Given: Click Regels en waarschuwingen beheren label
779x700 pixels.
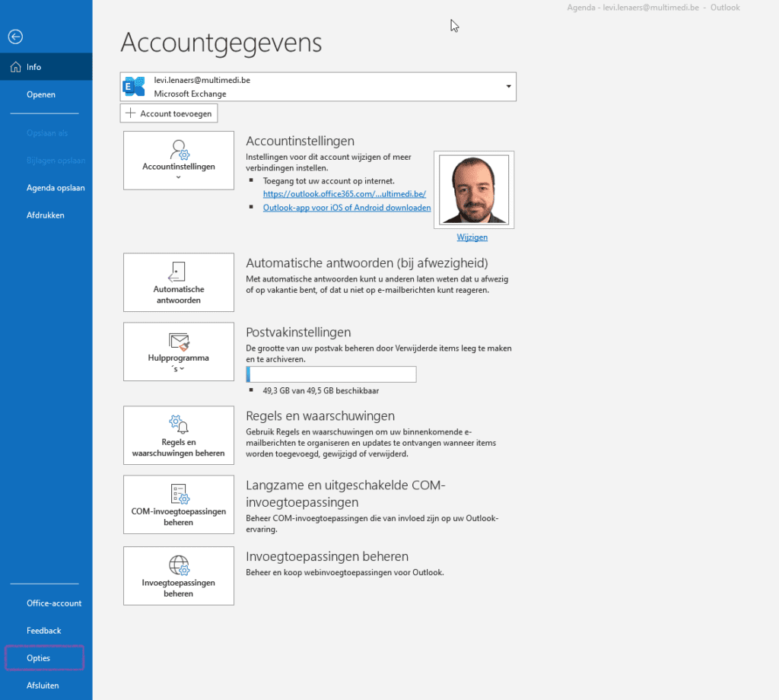Looking at the screenshot, I should click(178, 447).
